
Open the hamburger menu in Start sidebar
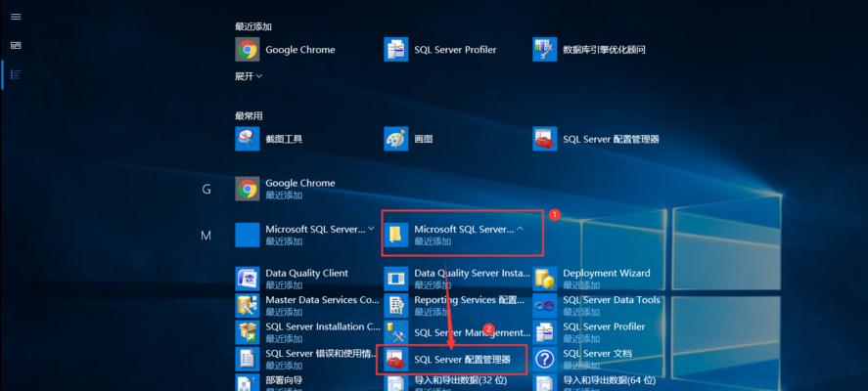tap(16, 17)
